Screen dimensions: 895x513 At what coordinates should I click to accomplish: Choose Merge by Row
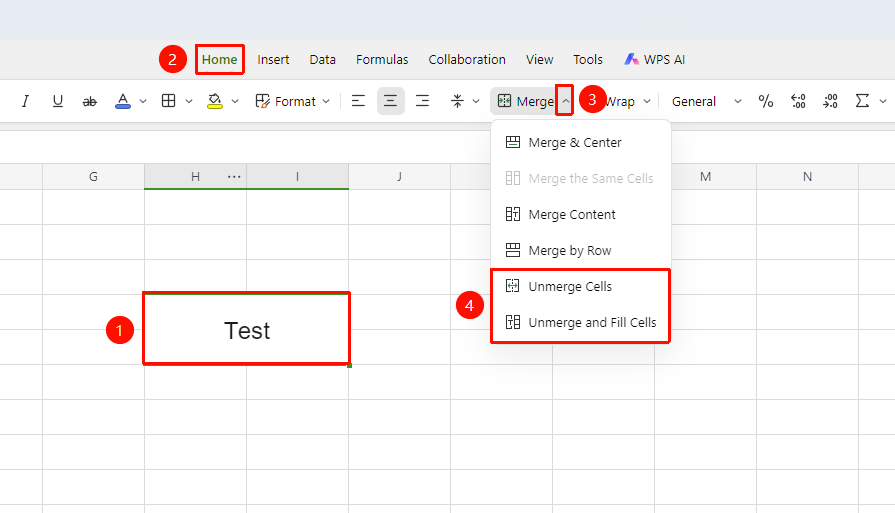pos(580,251)
